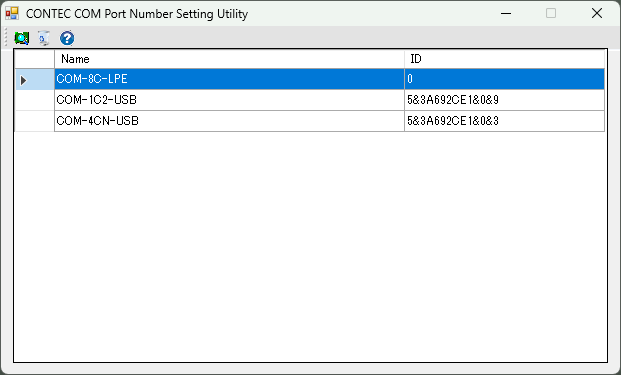Close the CONTEC utility window

pos(597,13)
